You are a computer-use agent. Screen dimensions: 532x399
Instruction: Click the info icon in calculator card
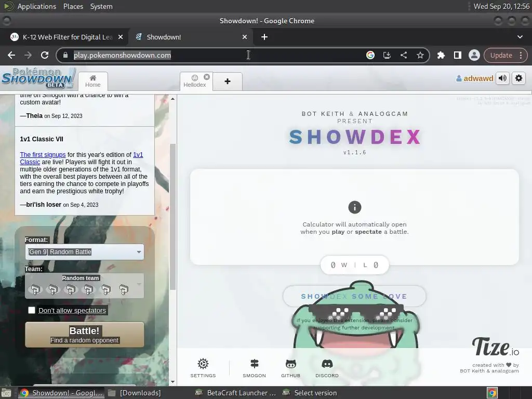pos(354,207)
